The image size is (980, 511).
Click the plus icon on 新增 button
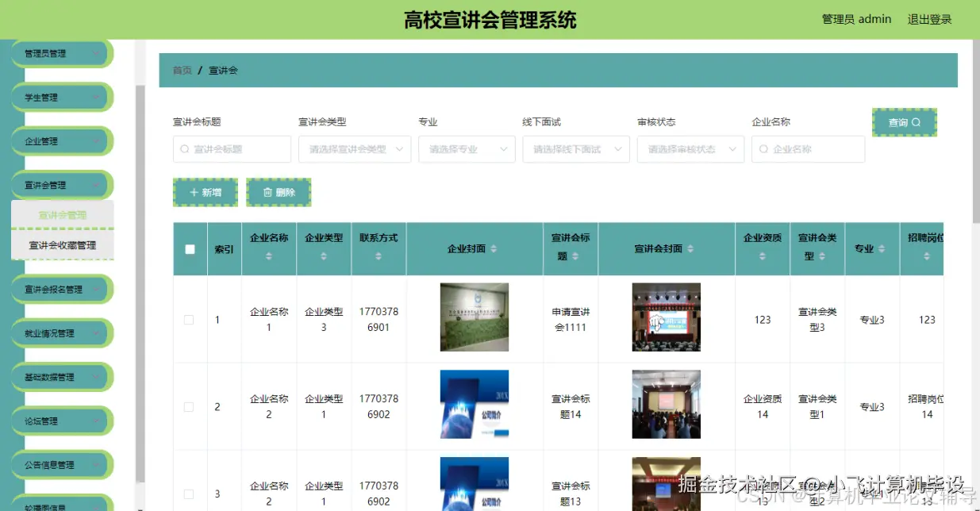(194, 191)
